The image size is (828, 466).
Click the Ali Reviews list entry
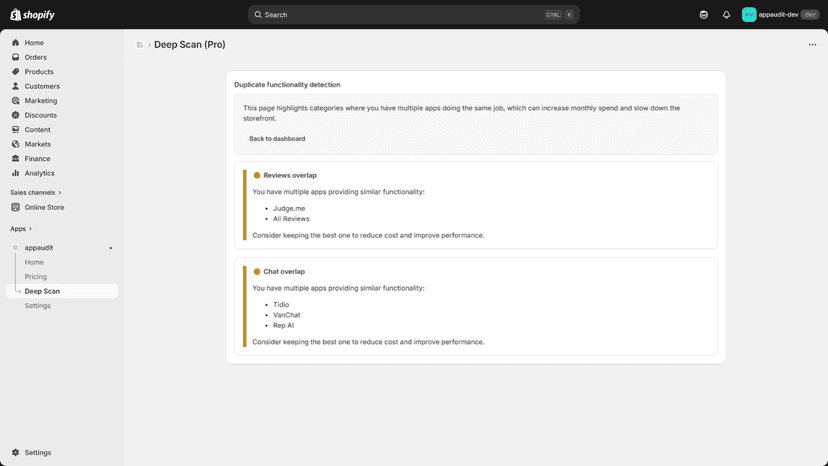click(x=291, y=219)
